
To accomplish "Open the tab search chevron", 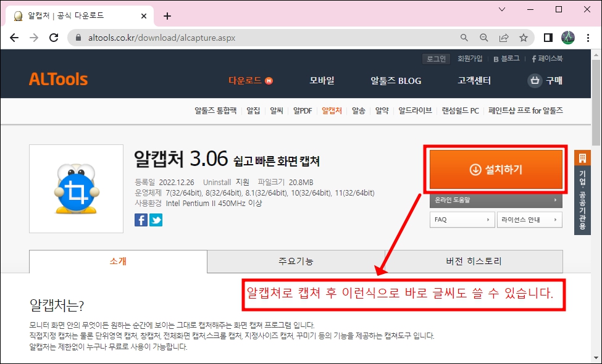I will [x=502, y=9].
